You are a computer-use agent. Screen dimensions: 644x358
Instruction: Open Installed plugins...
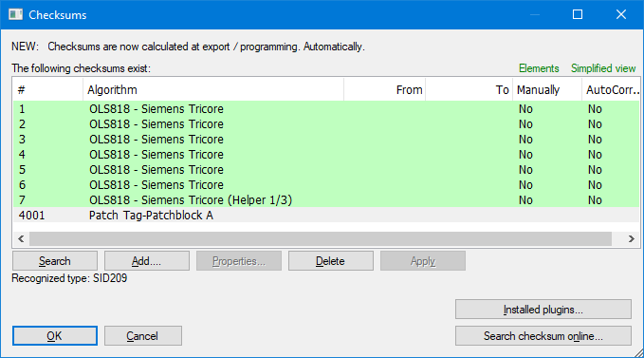543,309
